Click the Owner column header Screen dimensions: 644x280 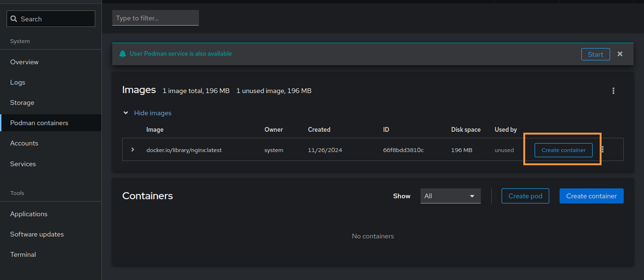click(x=274, y=129)
